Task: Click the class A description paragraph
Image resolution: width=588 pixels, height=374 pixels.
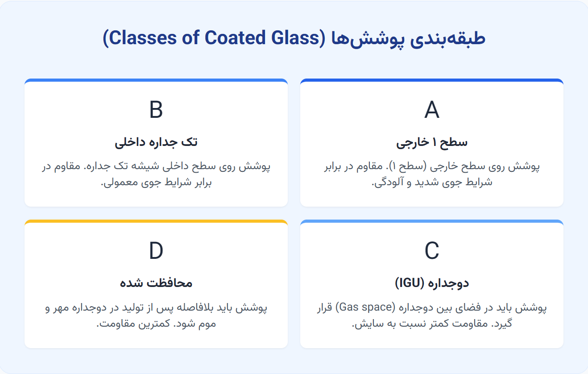Action: (x=431, y=174)
